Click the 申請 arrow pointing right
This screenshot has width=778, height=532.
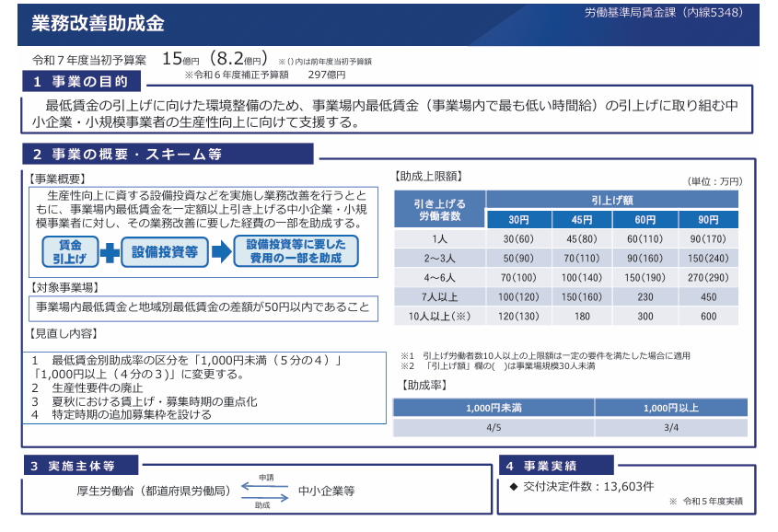tap(265, 485)
